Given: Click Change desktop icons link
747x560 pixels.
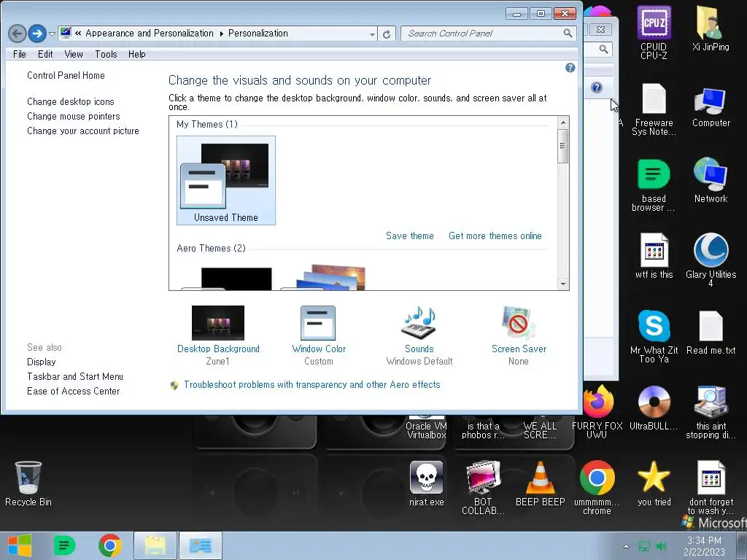Looking at the screenshot, I should (71, 101).
